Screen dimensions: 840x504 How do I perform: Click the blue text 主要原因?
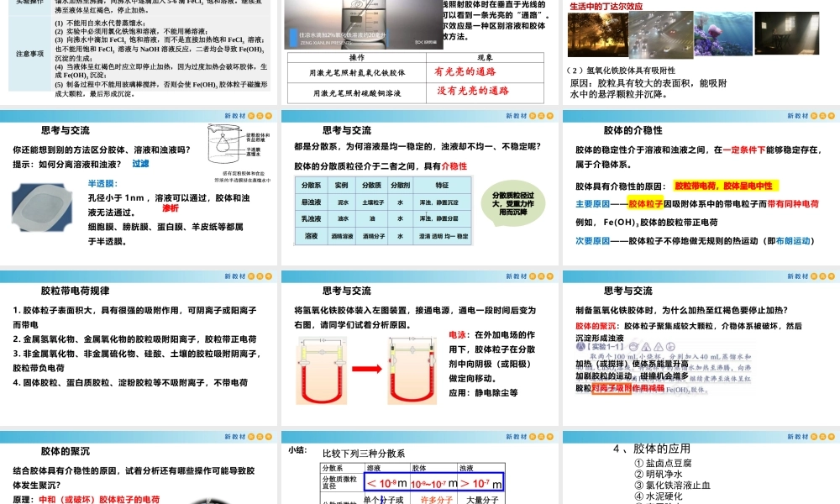coord(592,203)
